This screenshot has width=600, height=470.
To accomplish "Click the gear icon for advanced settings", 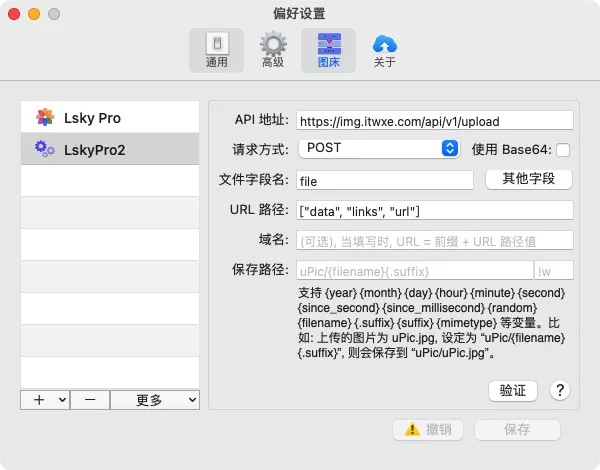I will point(273,44).
